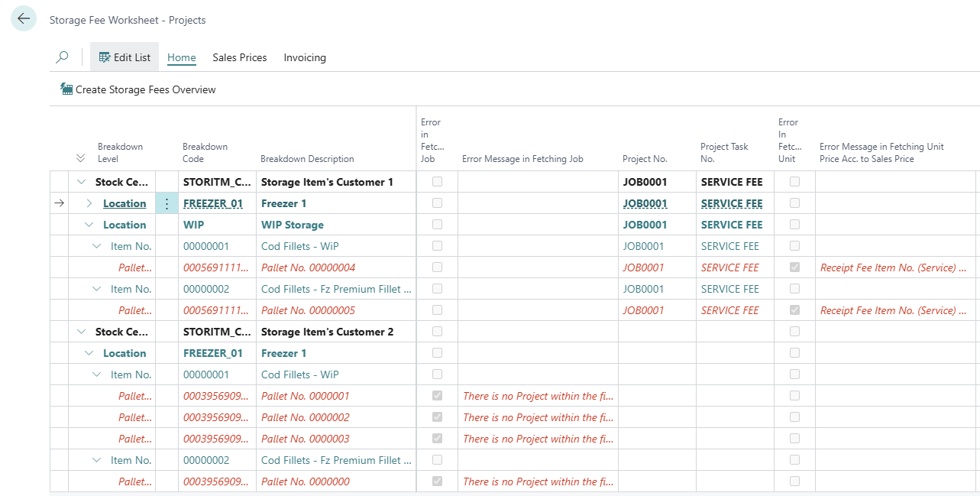Toggle Error in Fetching Job for Customer 1 row
The width and height of the screenshot is (980, 496).
pos(437,182)
